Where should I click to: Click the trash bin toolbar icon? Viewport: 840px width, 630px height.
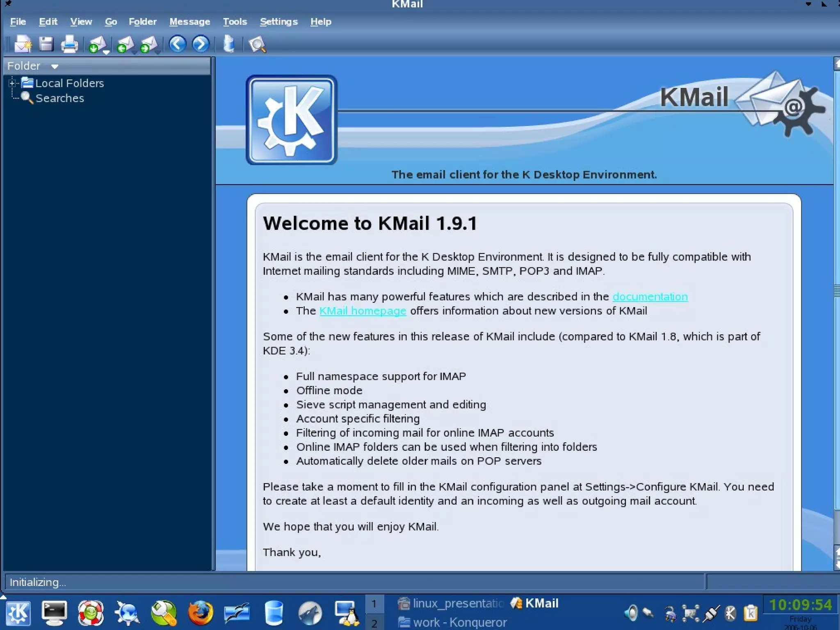229,44
